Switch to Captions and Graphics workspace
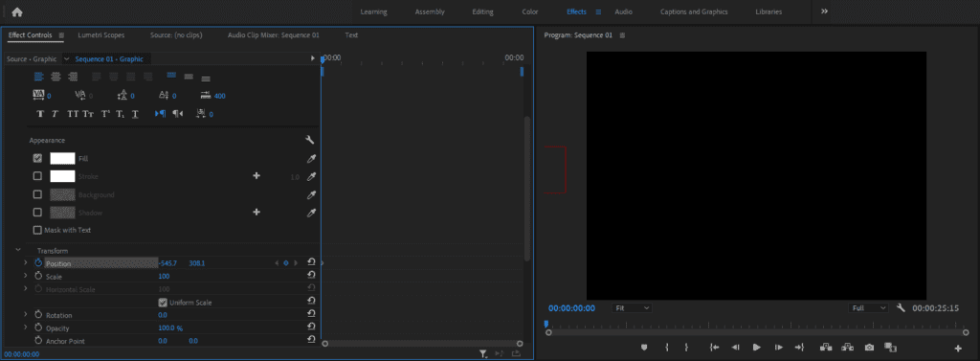Viewport: 980px width, 361px height. coord(694,11)
